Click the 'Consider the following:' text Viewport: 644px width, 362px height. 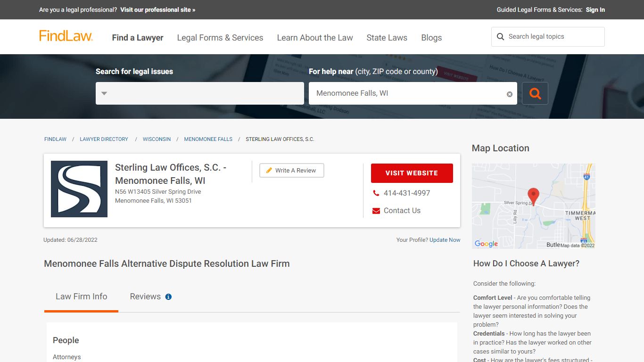[x=504, y=284]
